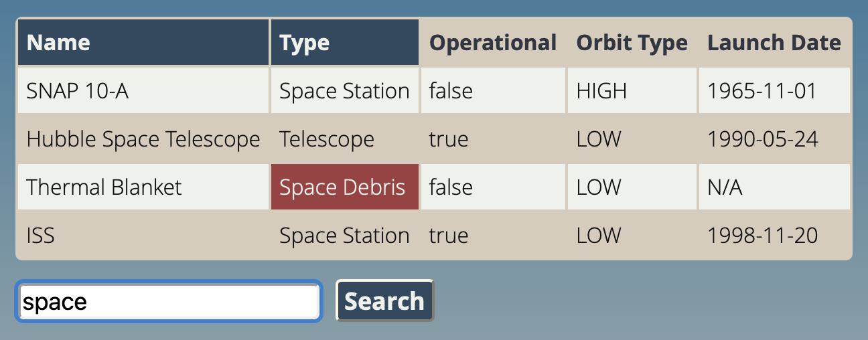Click 'false' in the Thermal Blanket row
Viewport: 868px width, 340px height.
pyautogui.click(x=493, y=187)
